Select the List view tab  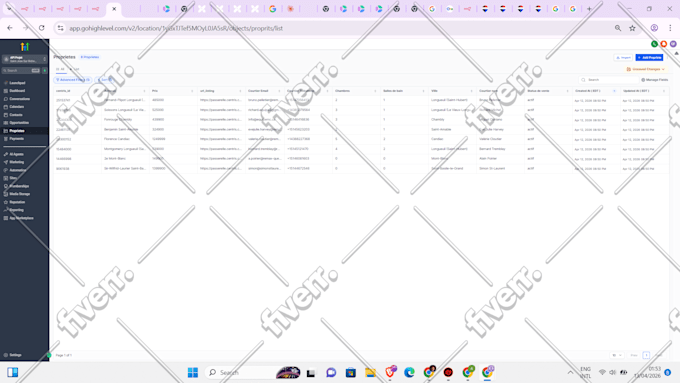pos(75,69)
